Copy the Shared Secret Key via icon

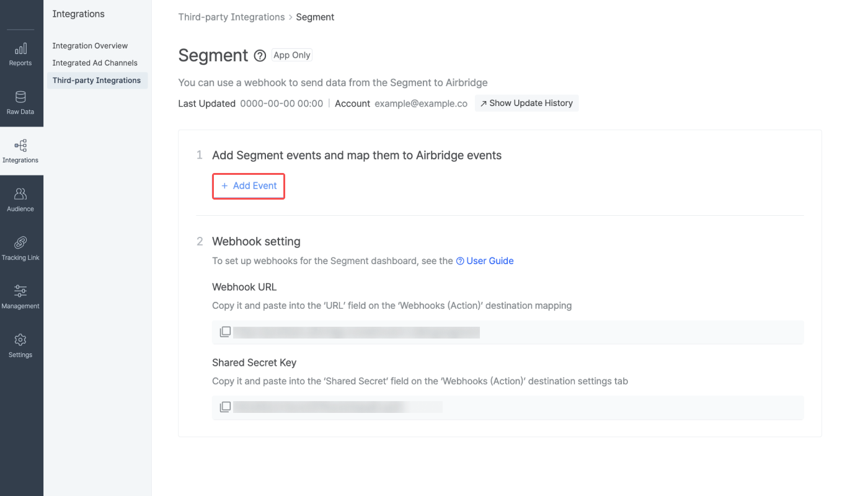(225, 407)
